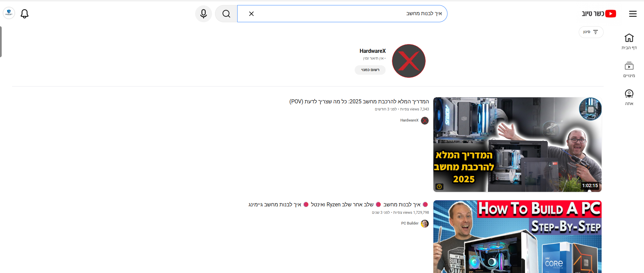Start voice search with microphone
The width and height of the screenshot is (644, 273).
click(204, 14)
